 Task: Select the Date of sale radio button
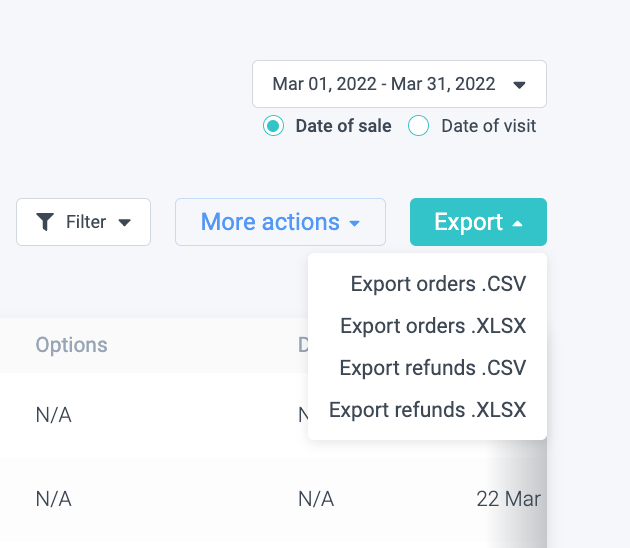273,126
